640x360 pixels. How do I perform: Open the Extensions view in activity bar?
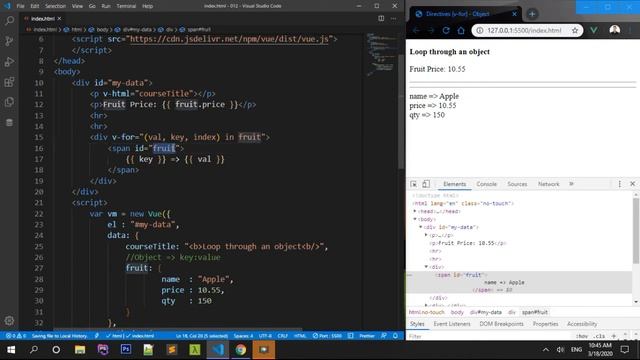pyautogui.click(x=9, y=82)
